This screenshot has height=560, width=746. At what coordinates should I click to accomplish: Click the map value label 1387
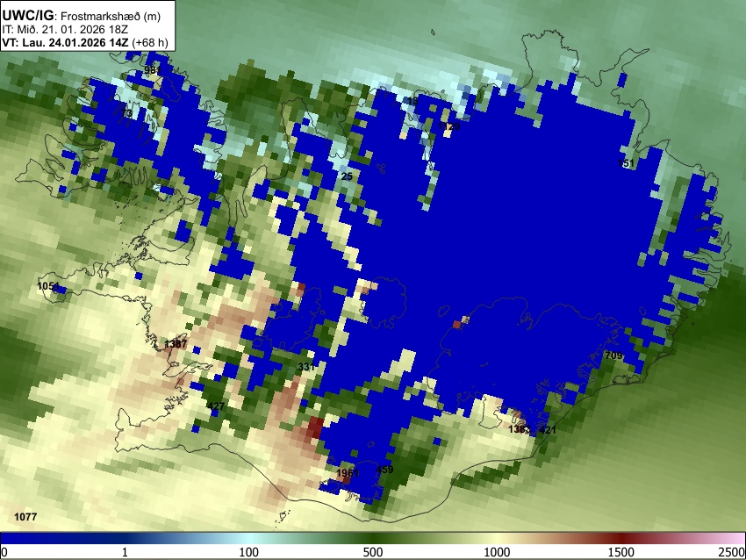point(176,343)
